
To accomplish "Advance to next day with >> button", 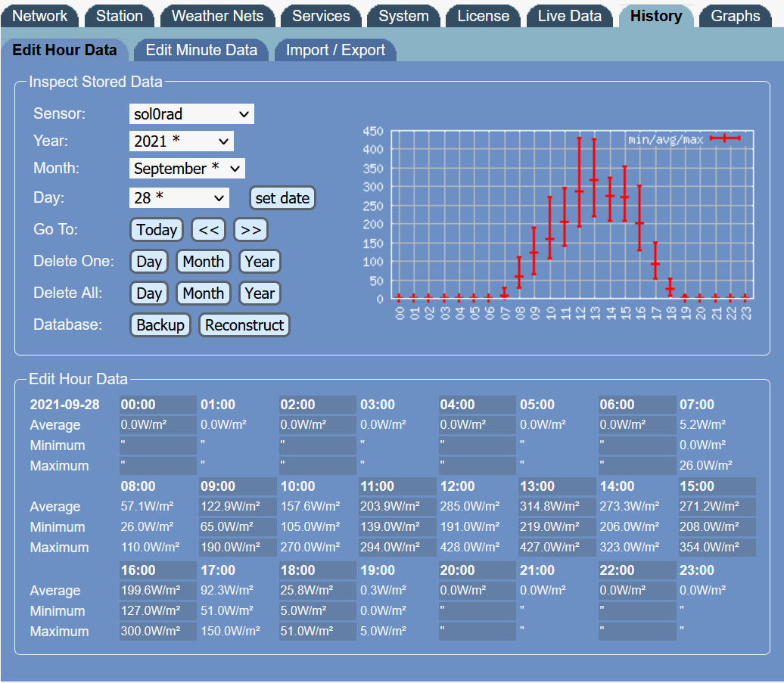I will pos(250,230).
